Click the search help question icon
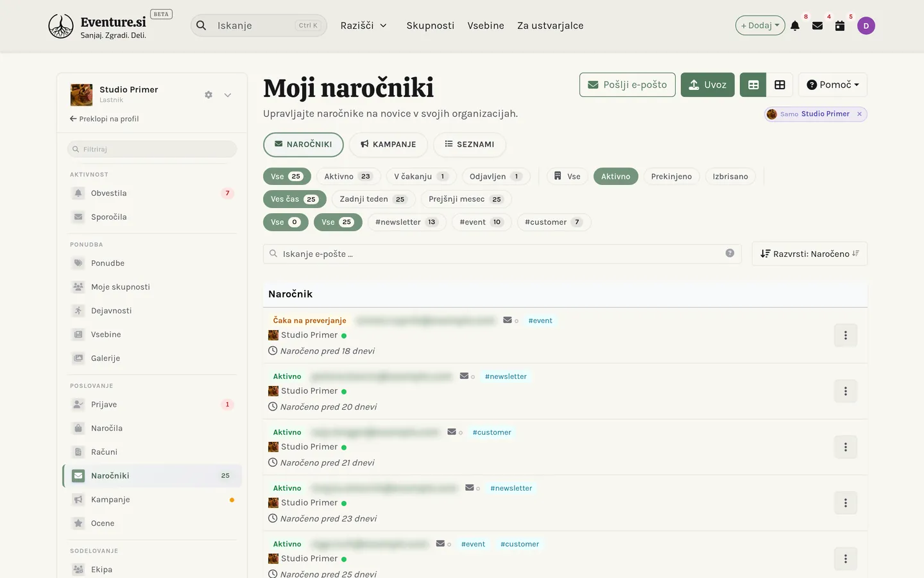This screenshot has width=924, height=578. pyautogui.click(x=730, y=253)
